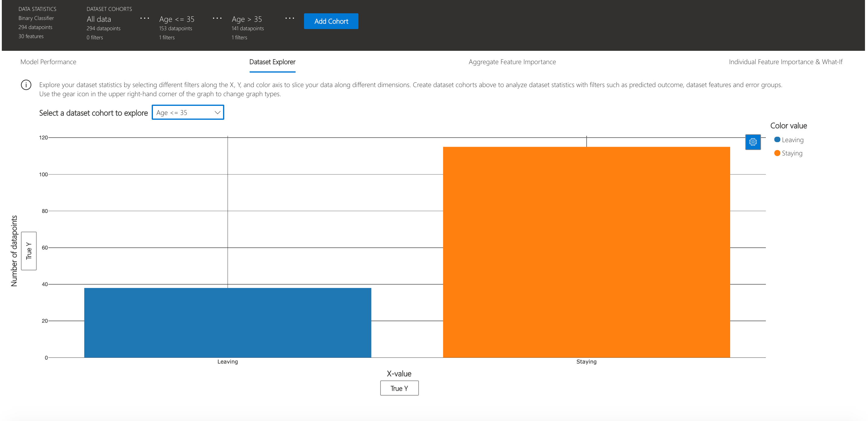The image size is (868, 421).
Task: Open the X-value True Y selector
Action: (399, 388)
